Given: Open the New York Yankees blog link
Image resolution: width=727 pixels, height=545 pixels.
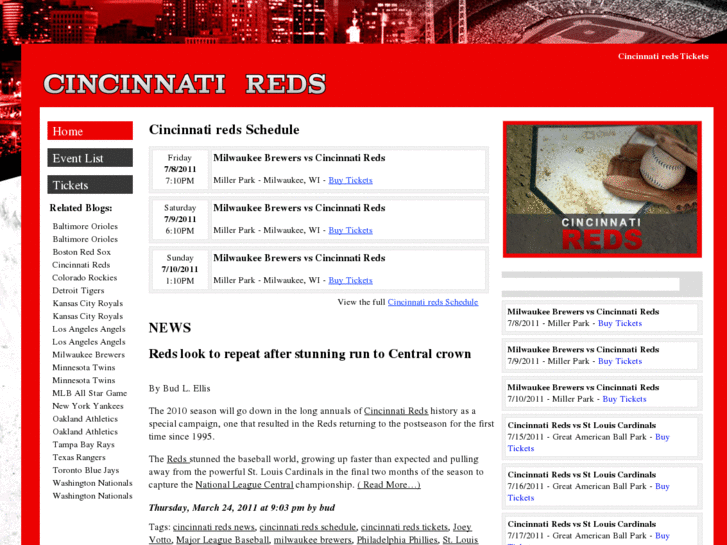Looking at the screenshot, I should point(88,406).
